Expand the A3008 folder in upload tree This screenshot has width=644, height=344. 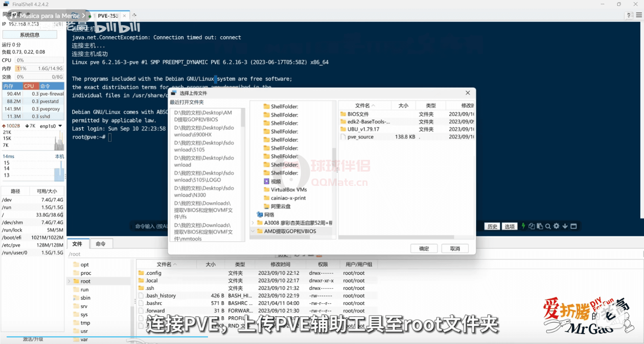[253, 223]
